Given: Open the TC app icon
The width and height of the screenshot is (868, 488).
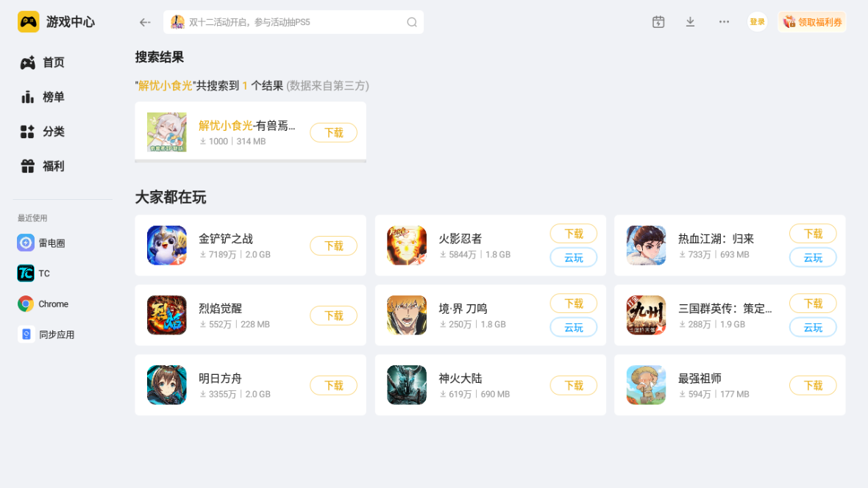Looking at the screenshot, I should pos(26,273).
